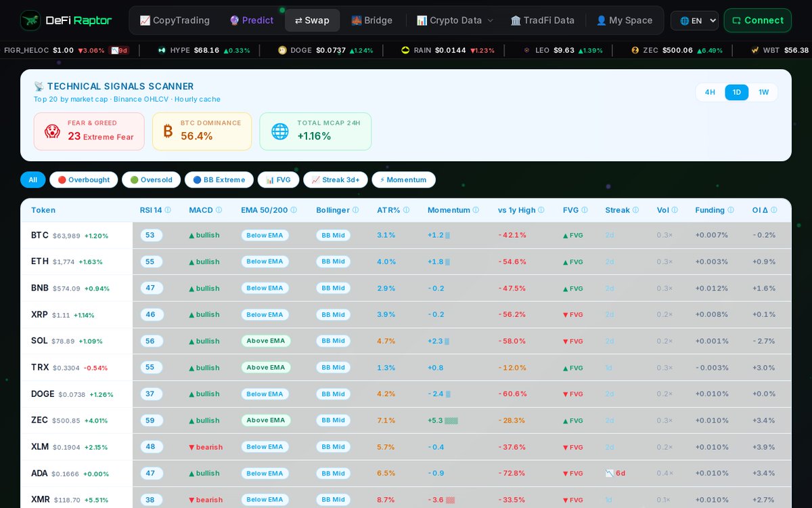812x508 pixels.
Task: Toggle the Overbought filter chip
Action: 84,179
